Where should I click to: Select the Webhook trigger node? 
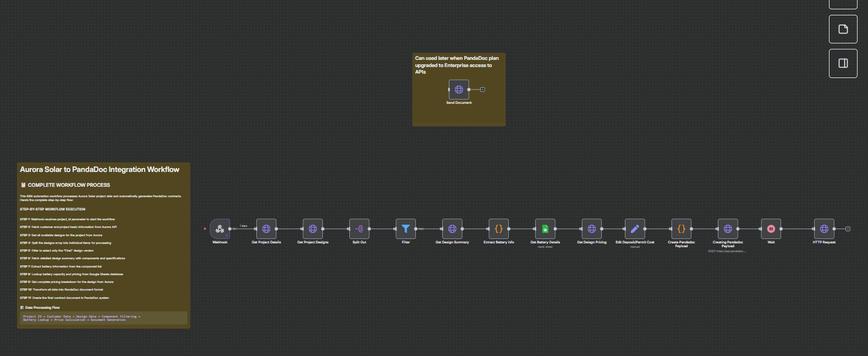[x=220, y=229]
